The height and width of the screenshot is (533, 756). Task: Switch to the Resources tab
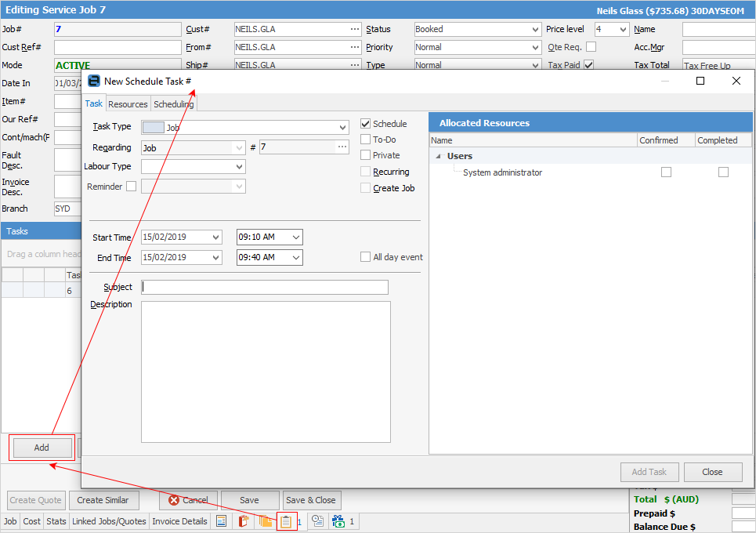click(128, 104)
